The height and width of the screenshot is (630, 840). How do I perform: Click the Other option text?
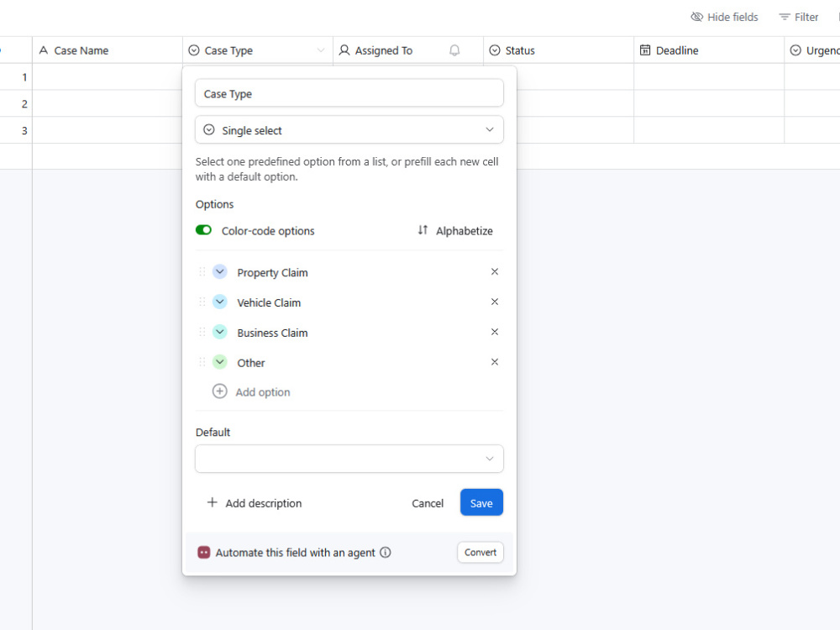[x=250, y=363]
